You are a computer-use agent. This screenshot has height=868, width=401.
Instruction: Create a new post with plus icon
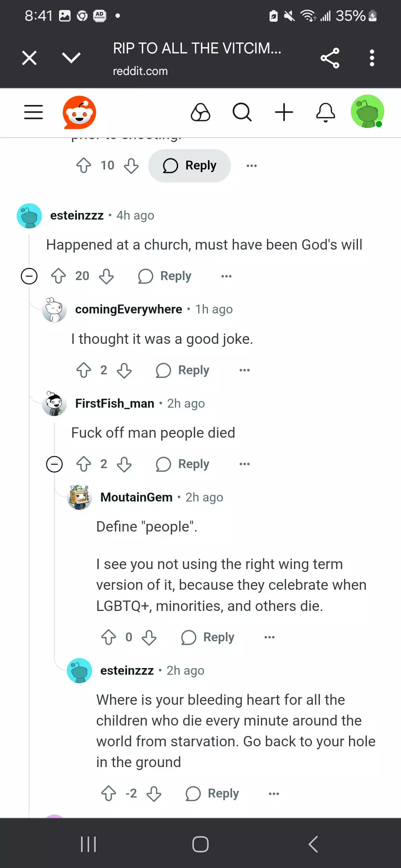point(284,112)
